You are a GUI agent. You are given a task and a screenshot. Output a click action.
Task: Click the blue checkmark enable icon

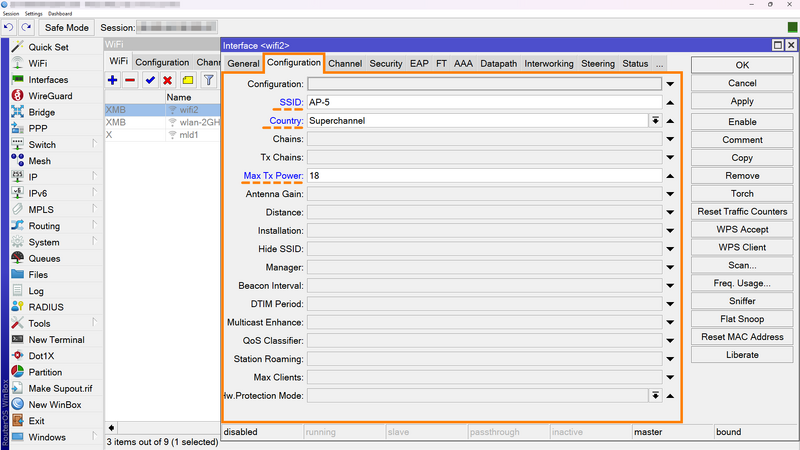(x=150, y=80)
